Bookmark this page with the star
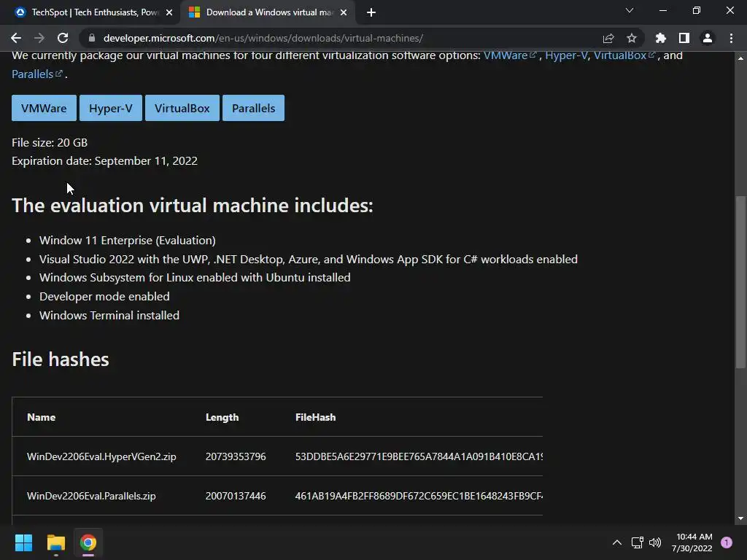The height and width of the screenshot is (560, 747). [x=632, y=38]
